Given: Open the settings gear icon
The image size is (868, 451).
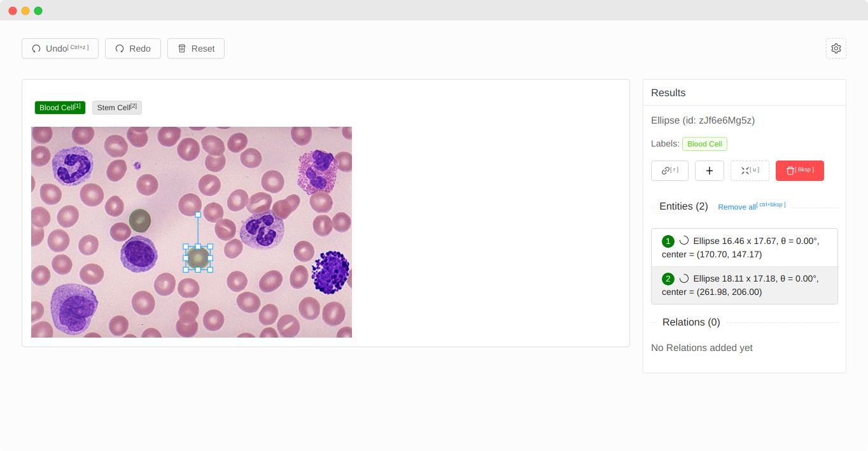Looking at the screenshot, I should click(x=836, y=48).
